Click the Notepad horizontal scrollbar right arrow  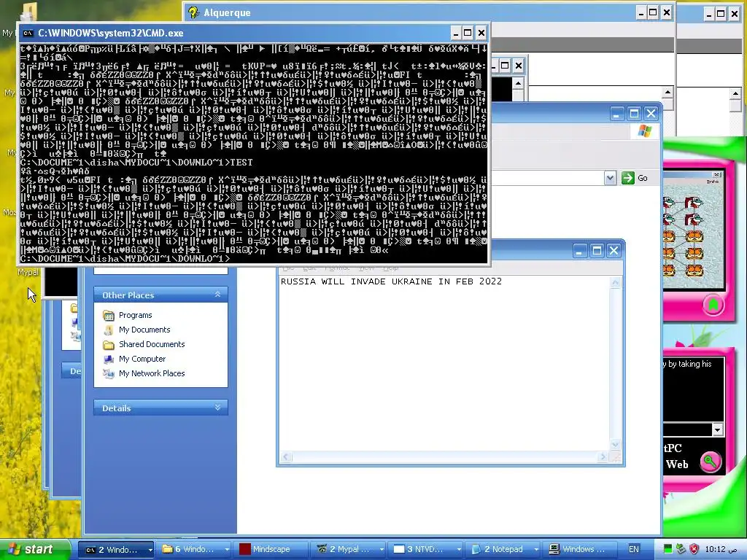[603, 457]
